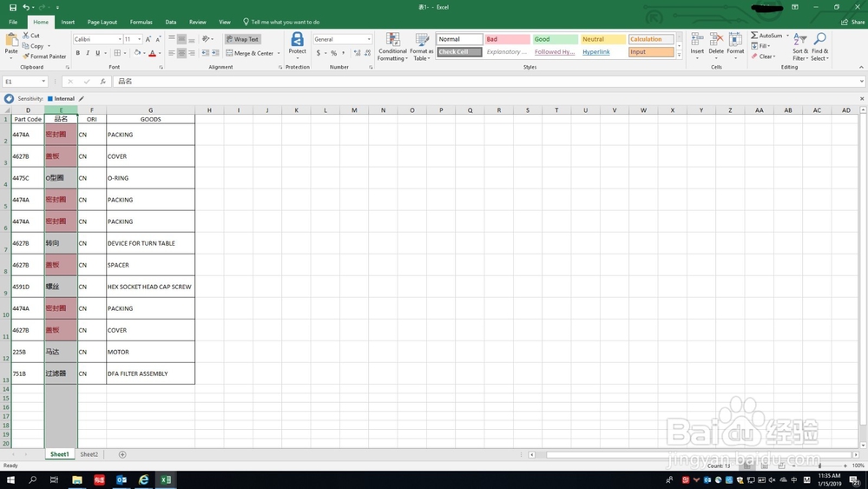The image size is (868, 489).
Task: Click into the formula bar
Action: click(487, 82)
